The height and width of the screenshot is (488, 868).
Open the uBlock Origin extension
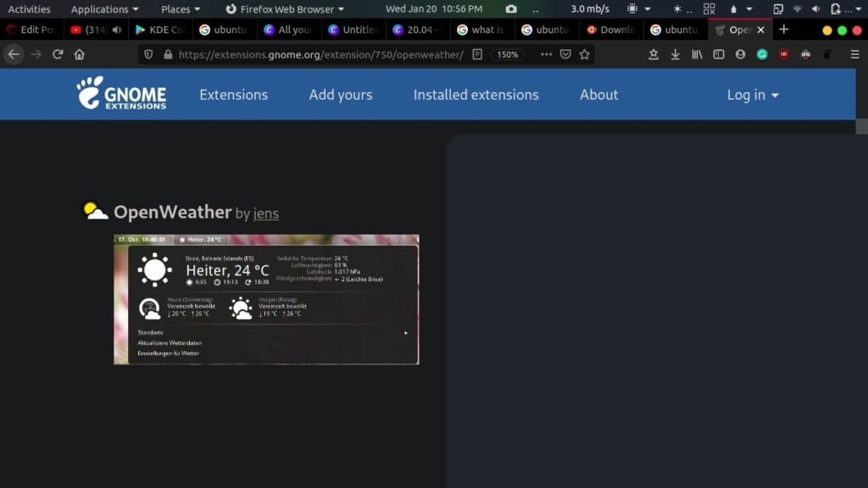click(784, 54)
